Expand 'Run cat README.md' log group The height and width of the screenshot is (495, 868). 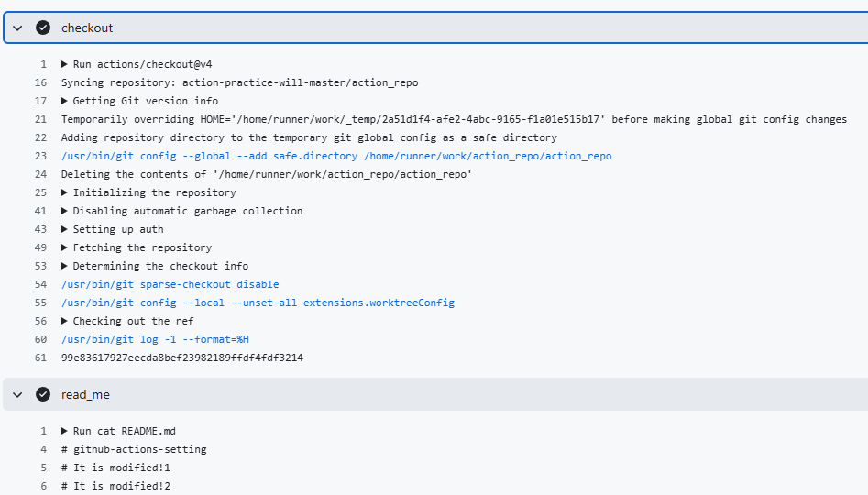point(65,431)
